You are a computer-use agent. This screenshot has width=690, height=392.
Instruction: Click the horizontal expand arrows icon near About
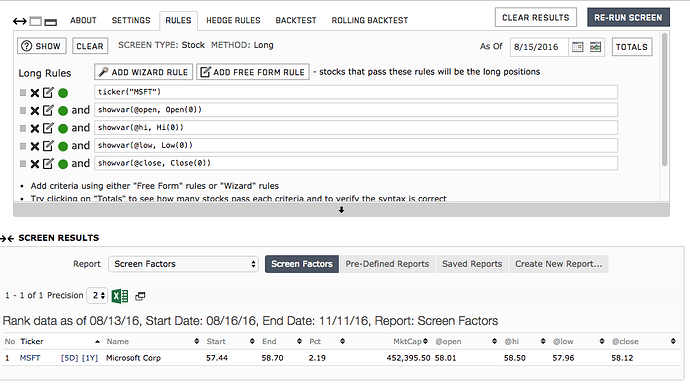(x=19, y=21)
